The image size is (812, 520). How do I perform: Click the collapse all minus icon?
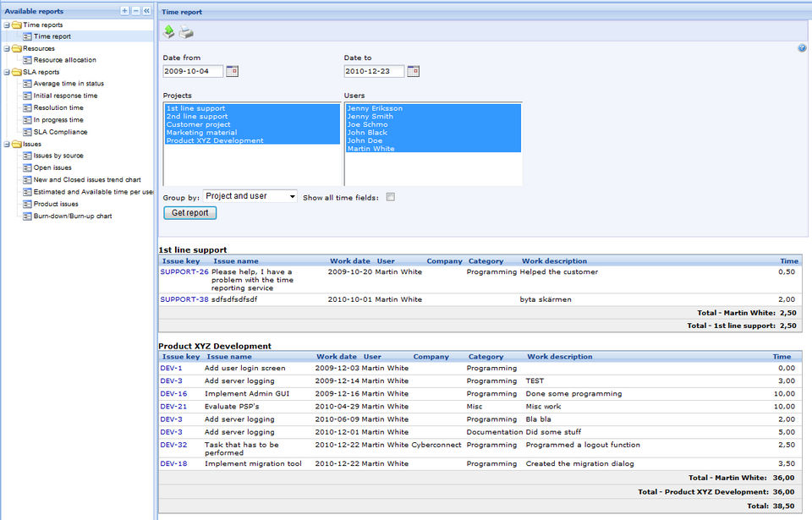click(135, 11)
